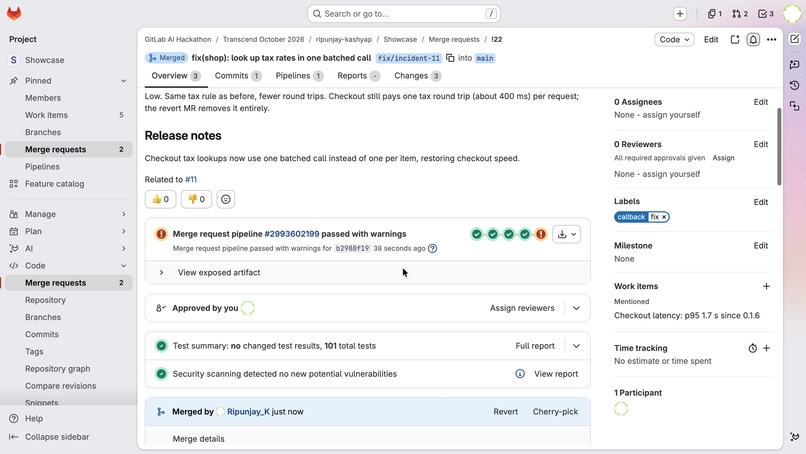Edit the Labels section

tap(761, 202)
